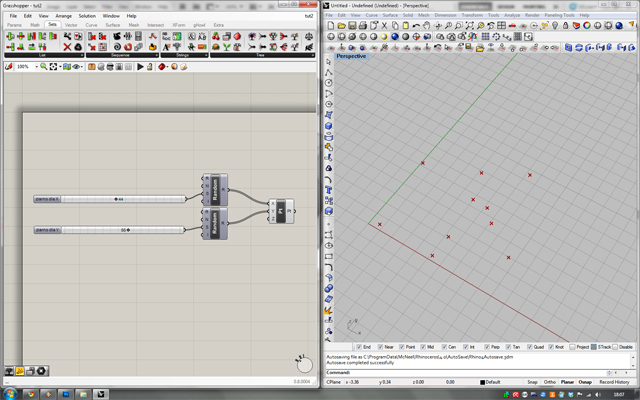
Task: Open the Paneling Tools menu in Rhino
Action: (x=559, y=15)
